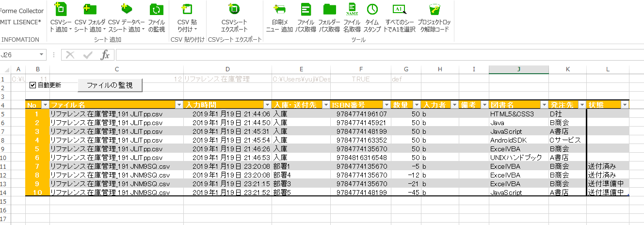Screen dimensions: 644x225
Task: Click the CSVシート追加 icon
Action: tap(61, 9)
